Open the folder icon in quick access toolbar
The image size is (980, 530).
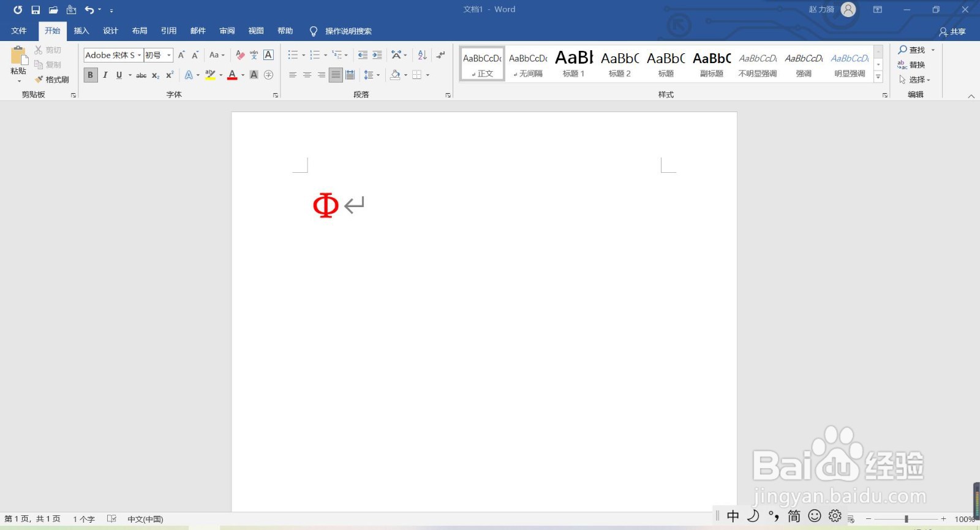click(x=53, y=10)
